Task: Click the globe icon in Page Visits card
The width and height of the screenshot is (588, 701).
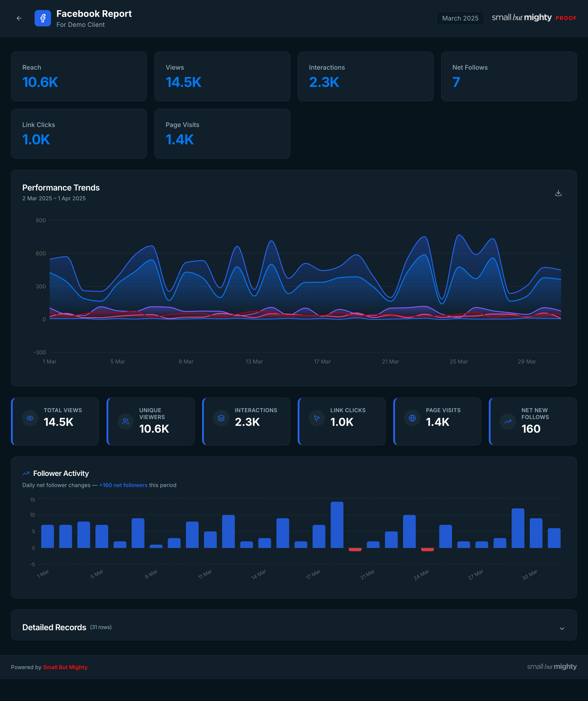Action: tap(413, 418)
